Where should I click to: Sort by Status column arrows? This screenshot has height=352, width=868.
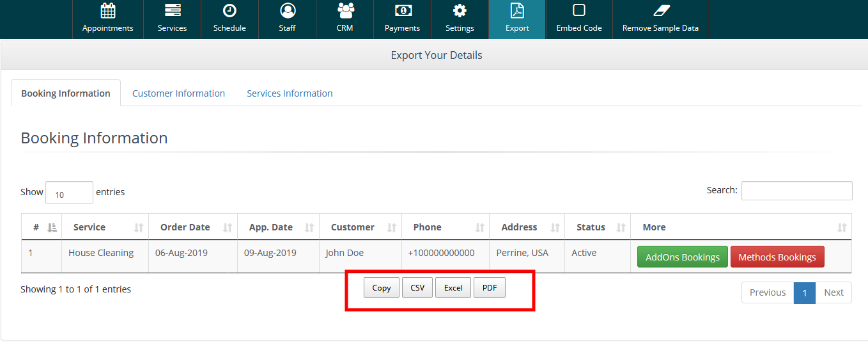pos(621,228)
